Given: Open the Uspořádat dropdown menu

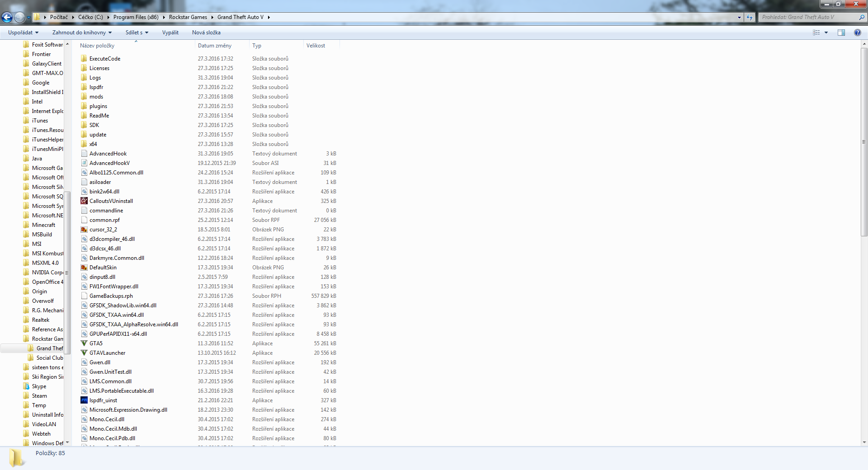Looking at the screenshot, I should click(x=24, y=33).
